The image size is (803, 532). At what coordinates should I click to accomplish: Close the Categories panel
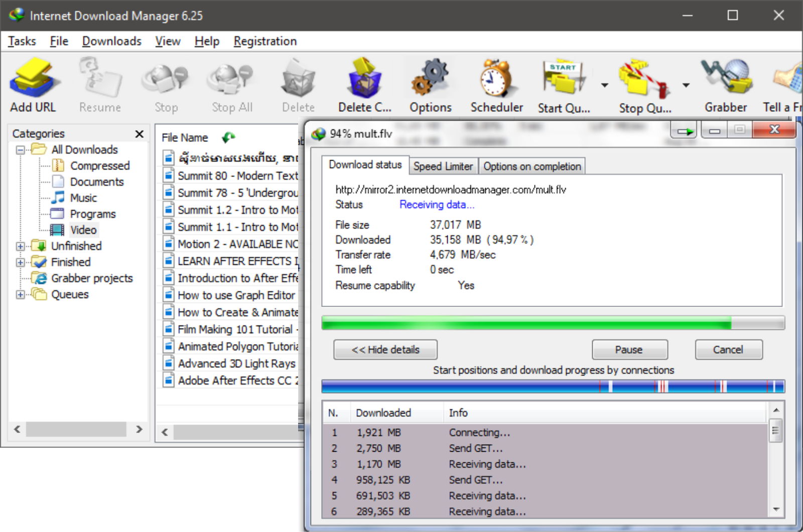[140, 134]
